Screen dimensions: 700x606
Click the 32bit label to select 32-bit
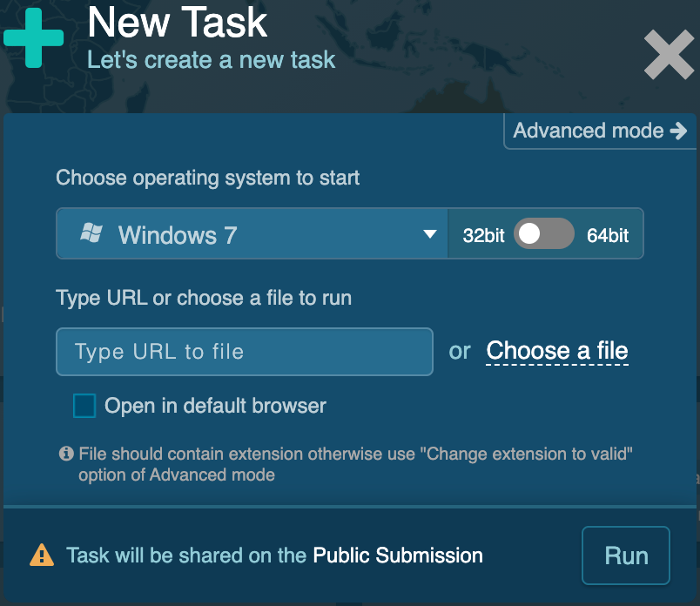(483, 235)
